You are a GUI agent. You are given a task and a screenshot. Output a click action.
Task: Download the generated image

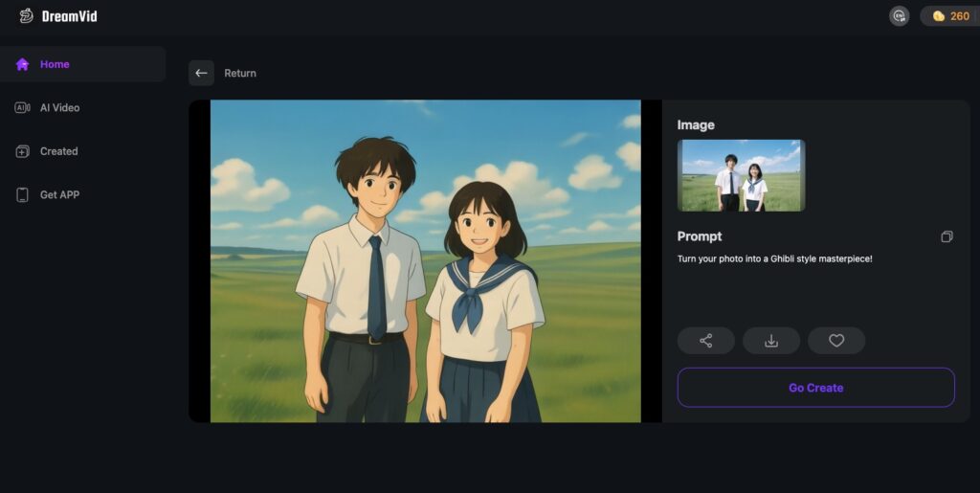click(x=771, y=341)
